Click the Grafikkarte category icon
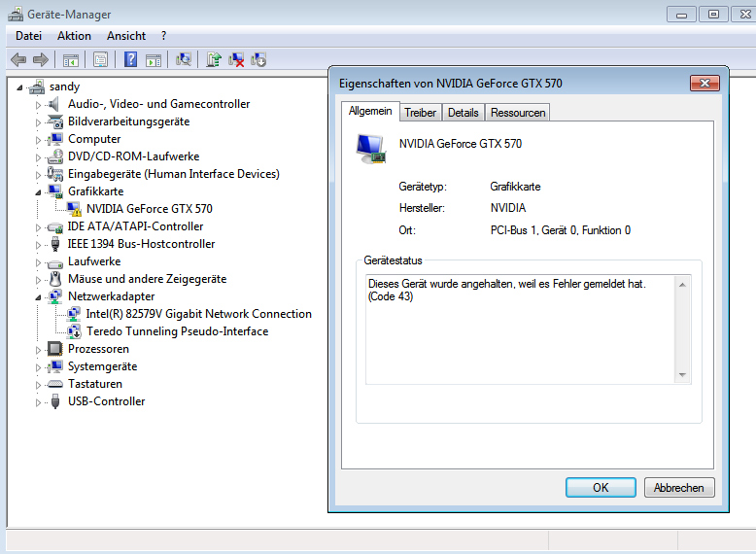756x554 pixels. [x=55, y=191]
